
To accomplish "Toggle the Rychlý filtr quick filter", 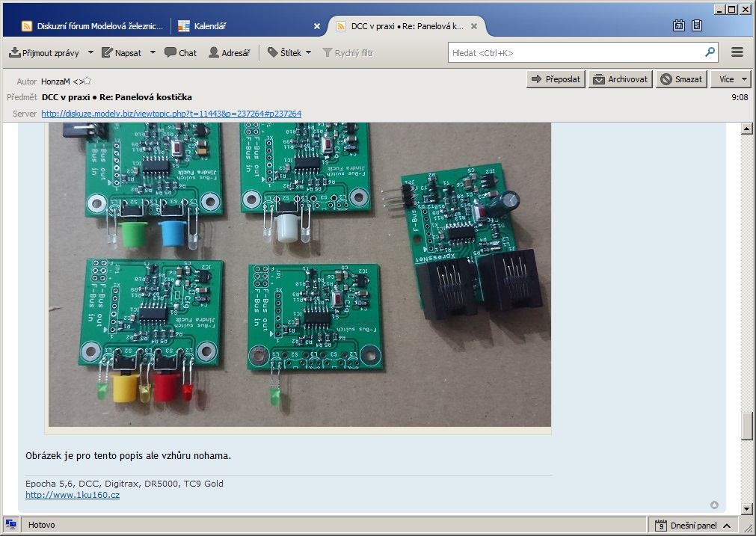I will [348, 53].
